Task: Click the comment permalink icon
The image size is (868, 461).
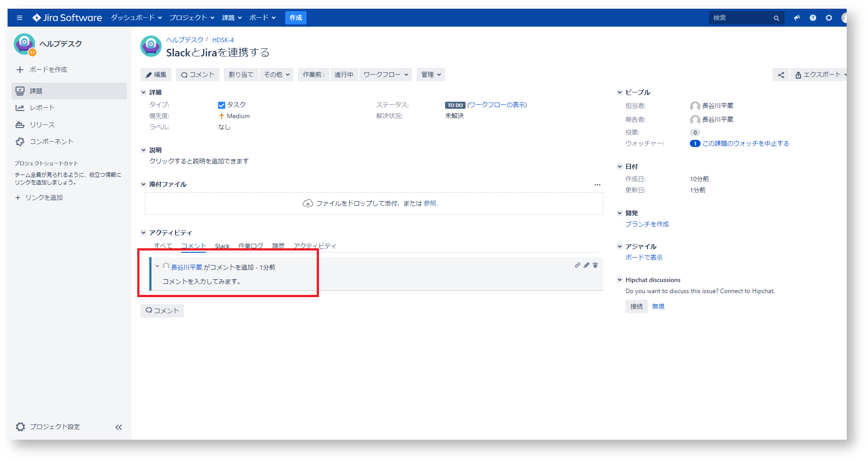Action: (577, 265)
